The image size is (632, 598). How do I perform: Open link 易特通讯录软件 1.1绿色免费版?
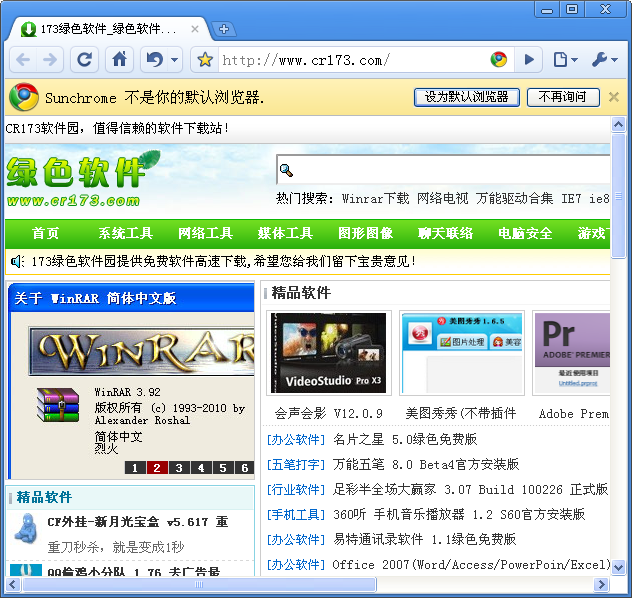[424, 540]
